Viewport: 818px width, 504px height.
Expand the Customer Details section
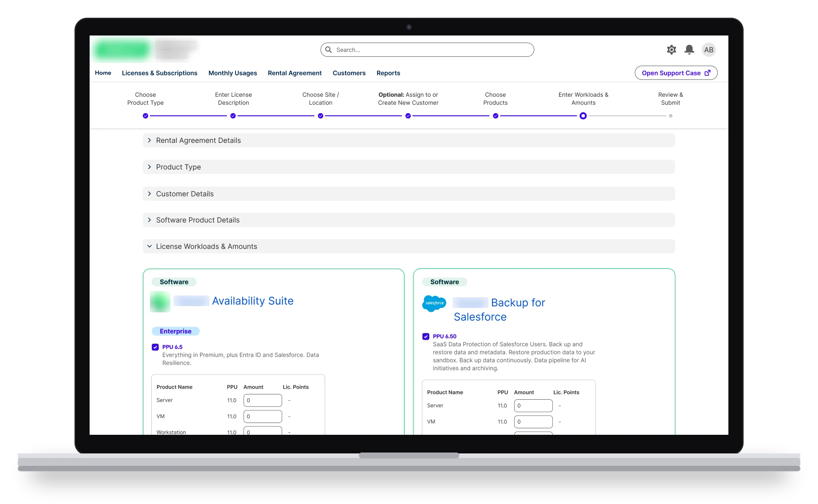(x=409, y=194)
